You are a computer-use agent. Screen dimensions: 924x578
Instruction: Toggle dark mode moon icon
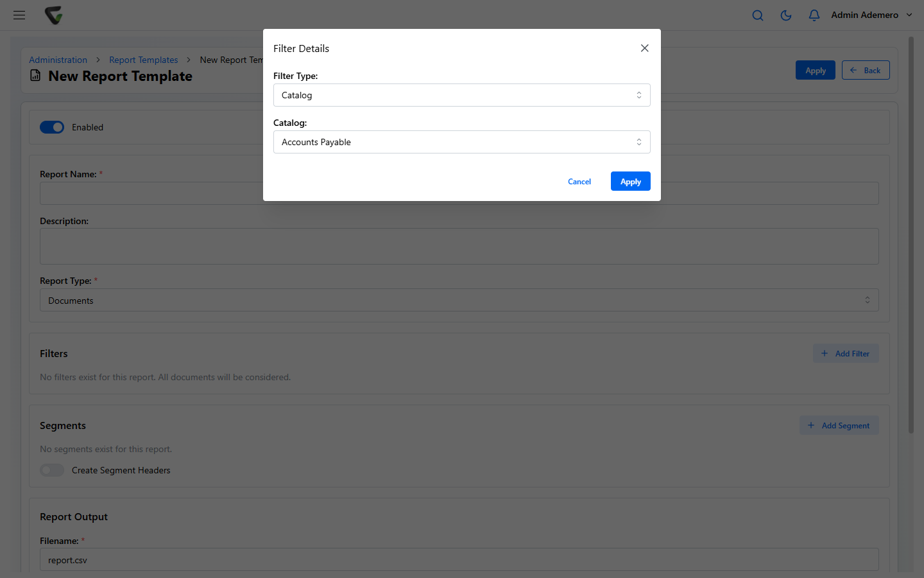point(786,15)
